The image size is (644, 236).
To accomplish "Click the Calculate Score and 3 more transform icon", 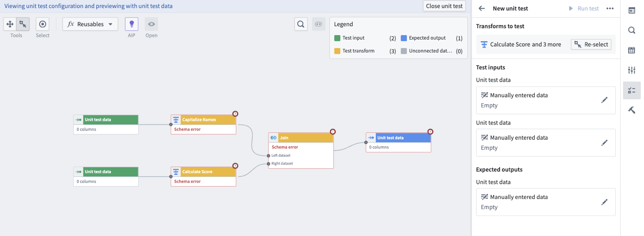I will point(484,45).
